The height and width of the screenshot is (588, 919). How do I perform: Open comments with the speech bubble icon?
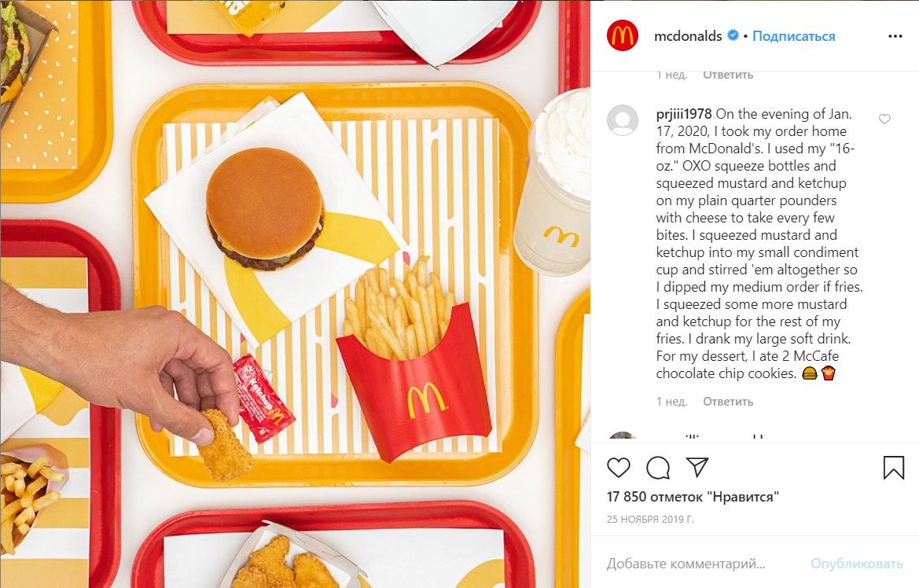[x=658, y=467]
